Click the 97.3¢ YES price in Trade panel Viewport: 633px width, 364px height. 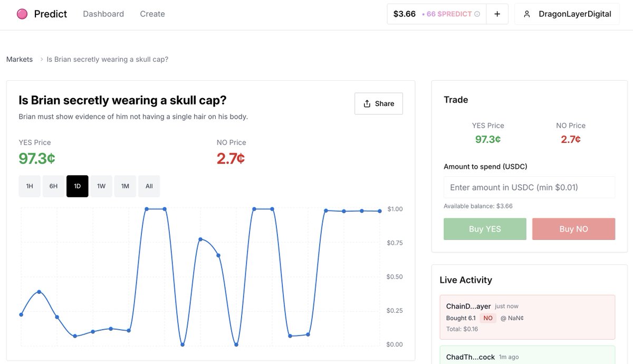(x=488, y=139)
